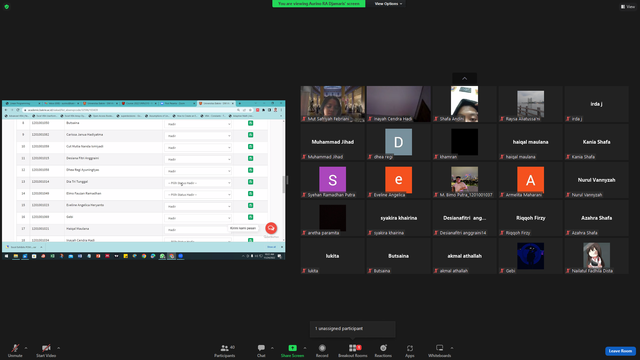Click the name 'Carissa Janua Hadiyatma' in the table
The image size is (640, 360).
coord(84,134)
